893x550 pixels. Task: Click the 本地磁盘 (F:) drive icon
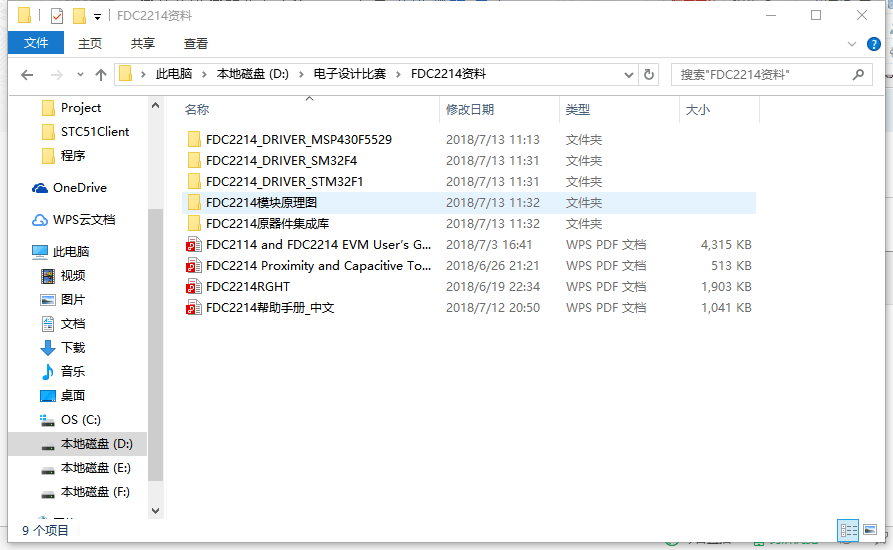coord(48,494)
